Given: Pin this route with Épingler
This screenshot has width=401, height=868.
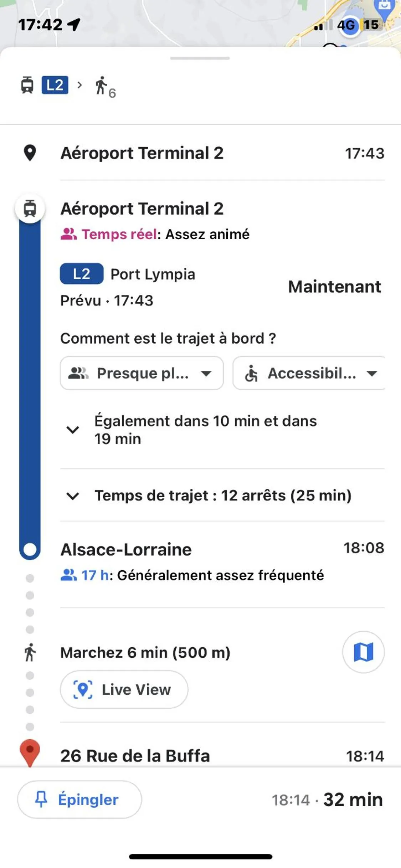Looking at the screenshot, I should pyautogui.click(x=79, y=800).
